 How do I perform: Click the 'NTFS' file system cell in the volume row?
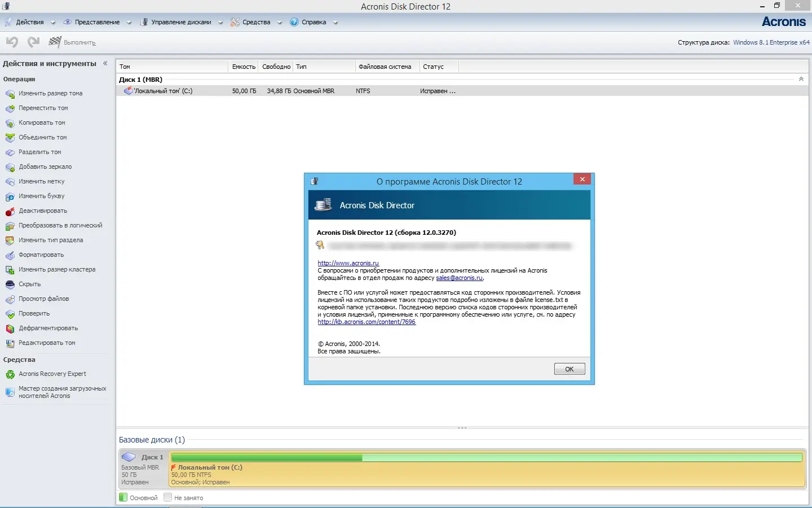point(363,91)
